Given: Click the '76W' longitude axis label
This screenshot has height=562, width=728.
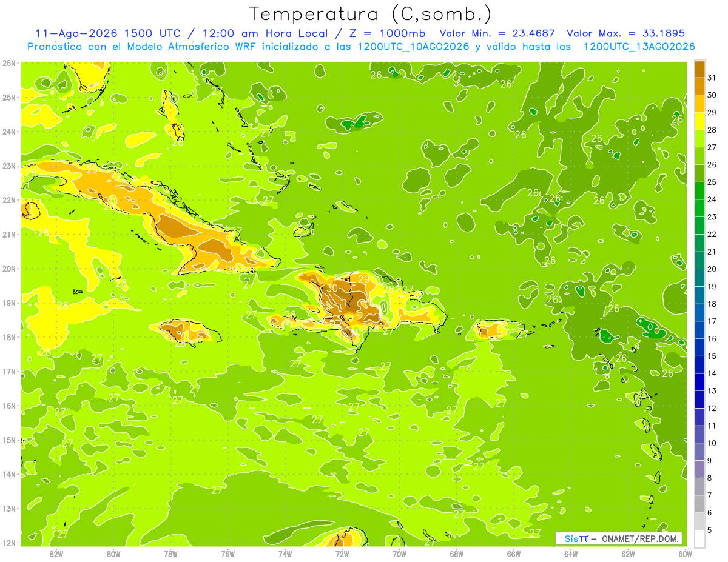Looking at the screenshot, I should tap(228, 554).
